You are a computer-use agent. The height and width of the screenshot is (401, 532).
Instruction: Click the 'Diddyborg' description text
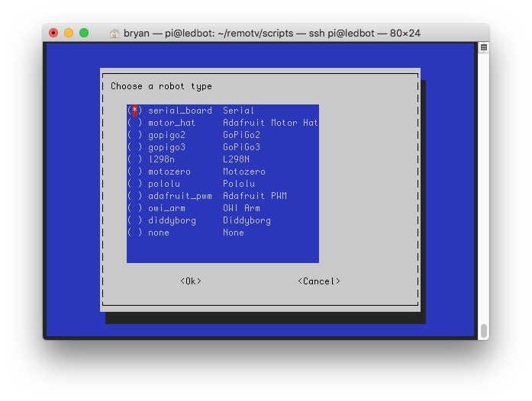click(247, 220)
